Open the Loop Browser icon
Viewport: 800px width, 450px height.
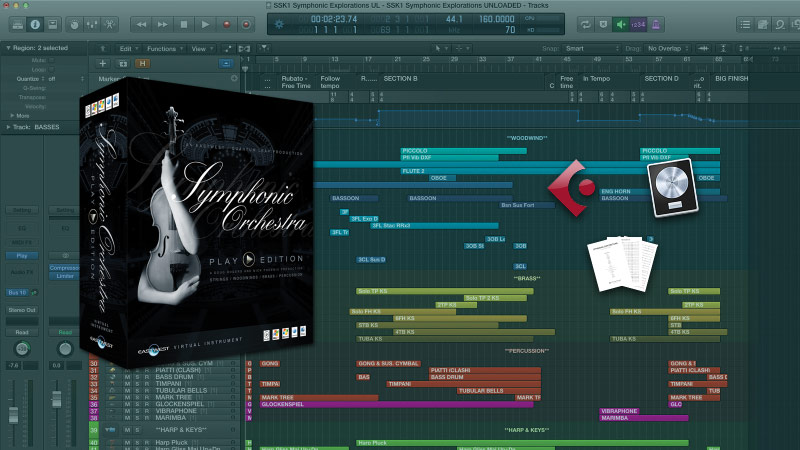[780, 24]
